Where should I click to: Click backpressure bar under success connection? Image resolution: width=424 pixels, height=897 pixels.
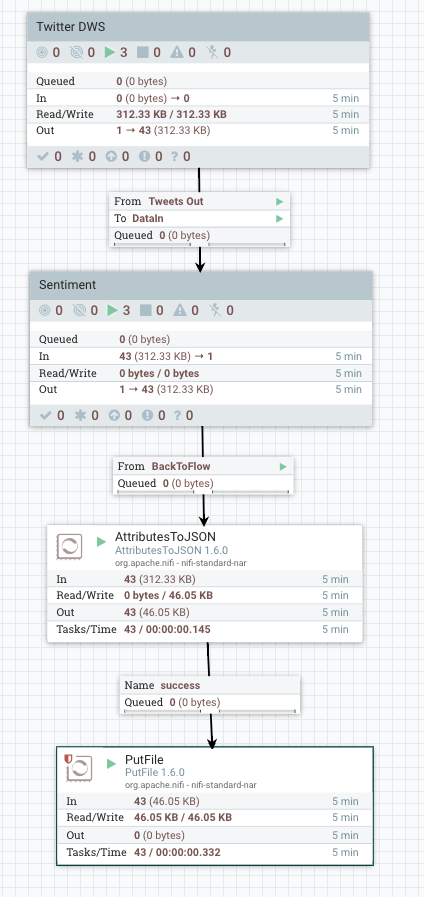(x=210, y=711)
